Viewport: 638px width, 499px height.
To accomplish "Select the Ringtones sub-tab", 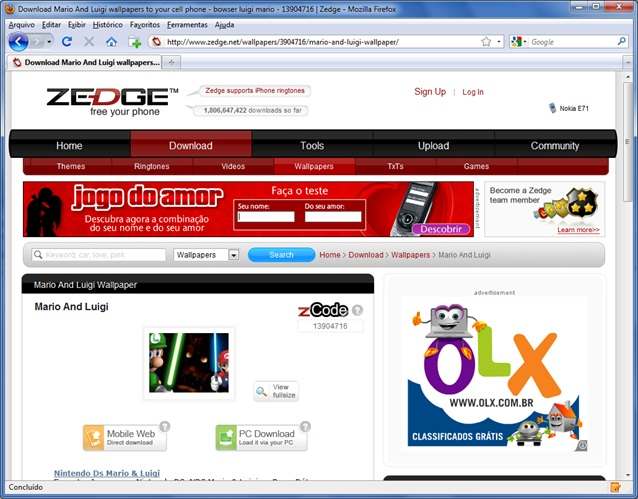I will (x=151, y=166).
